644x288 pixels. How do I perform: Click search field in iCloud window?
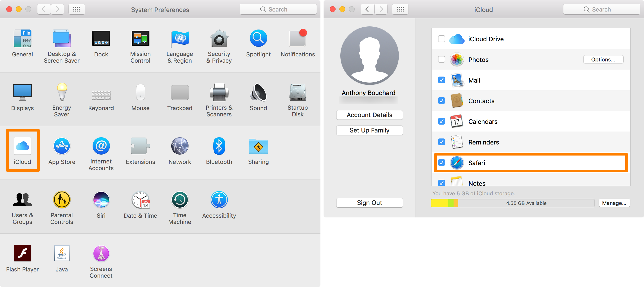[602, 10]
